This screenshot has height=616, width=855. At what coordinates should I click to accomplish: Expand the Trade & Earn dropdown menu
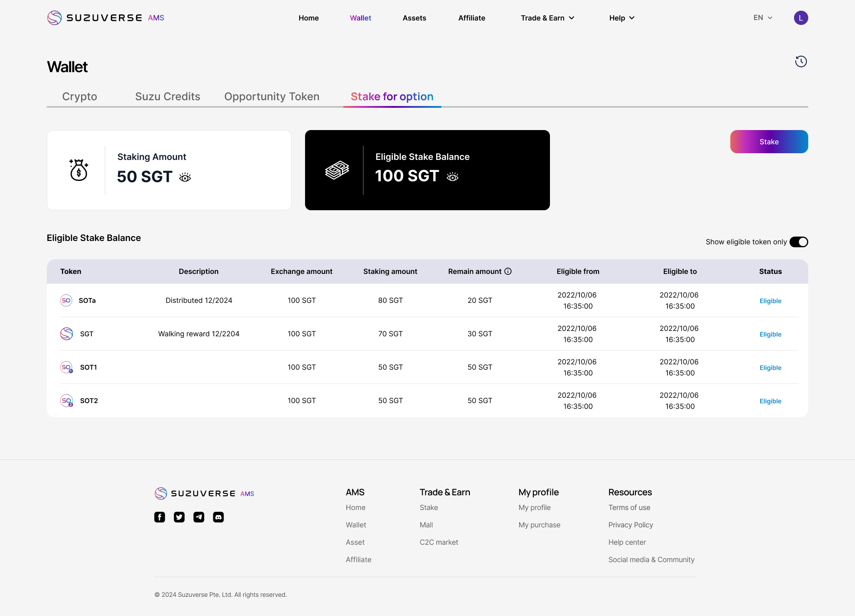pyautogui.click(x=547, y=18)
